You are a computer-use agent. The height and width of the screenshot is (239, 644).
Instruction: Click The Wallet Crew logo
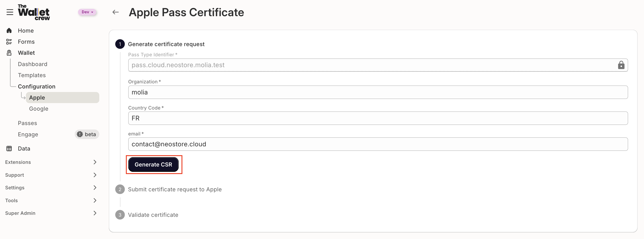[33, 12]
